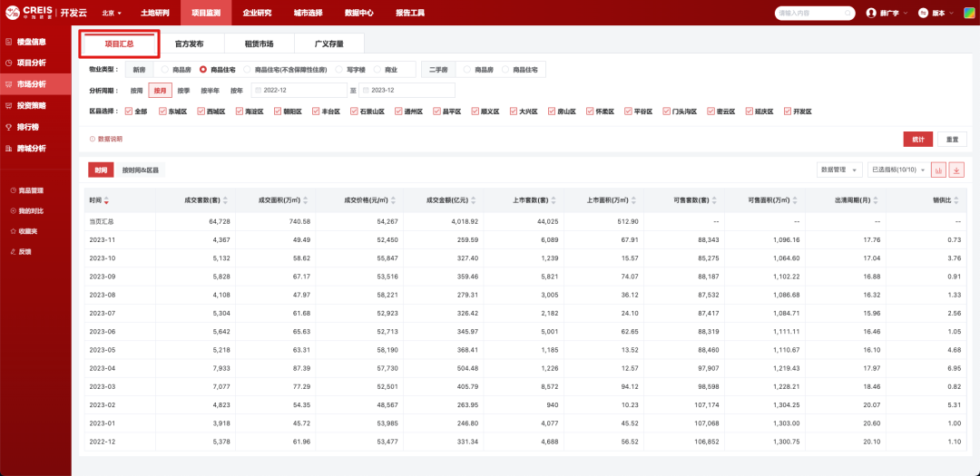Open 项目分析 via its sidebar icon
This screenshot has height=476, width=980.
tap(9, 63)
